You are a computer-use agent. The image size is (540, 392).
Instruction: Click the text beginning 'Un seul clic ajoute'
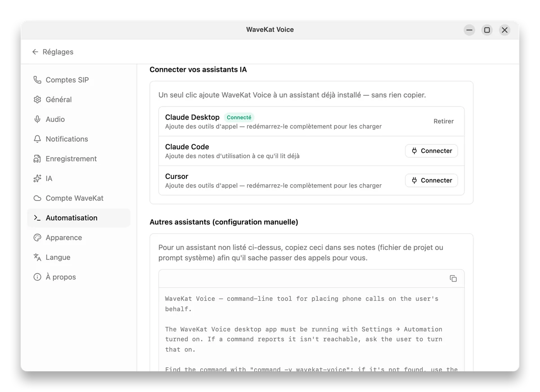292,95
